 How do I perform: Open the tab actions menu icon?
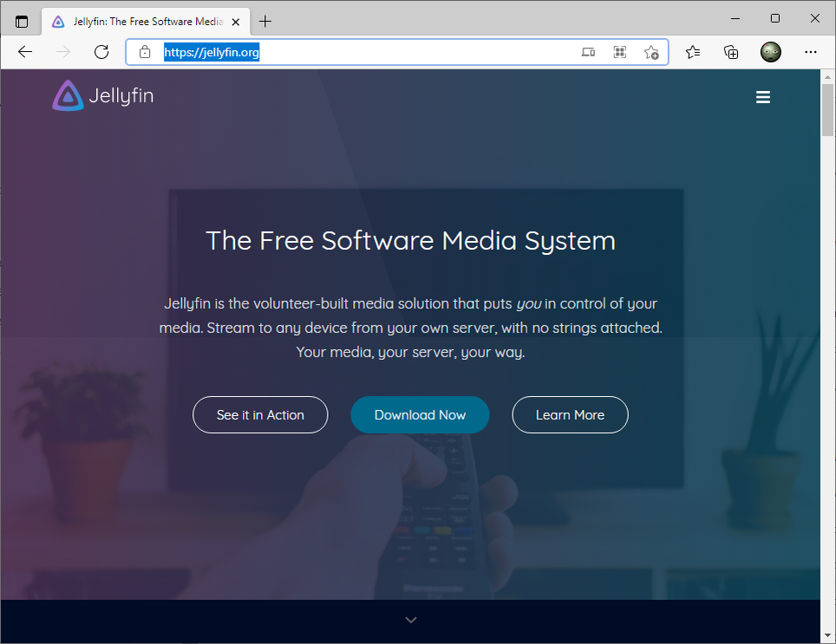(22, 22)
